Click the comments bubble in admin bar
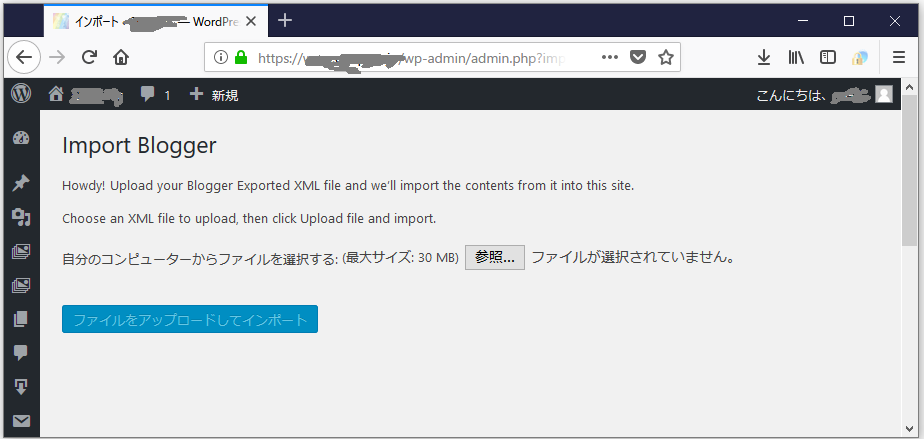 point(154,94)
